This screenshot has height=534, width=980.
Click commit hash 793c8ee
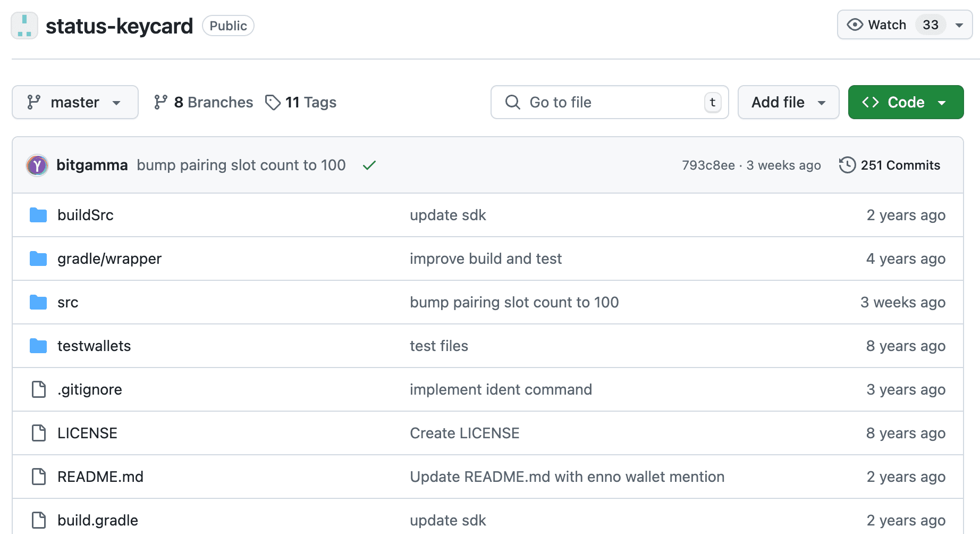pyautogui.click(x=708, y=165)
